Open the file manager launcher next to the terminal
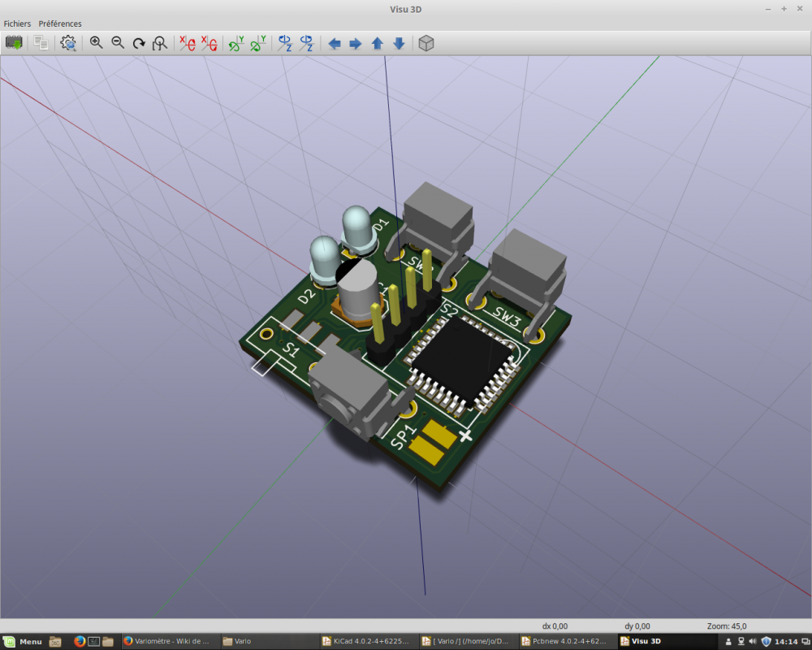This screenshot has height=650, width=812. [108, 641]
